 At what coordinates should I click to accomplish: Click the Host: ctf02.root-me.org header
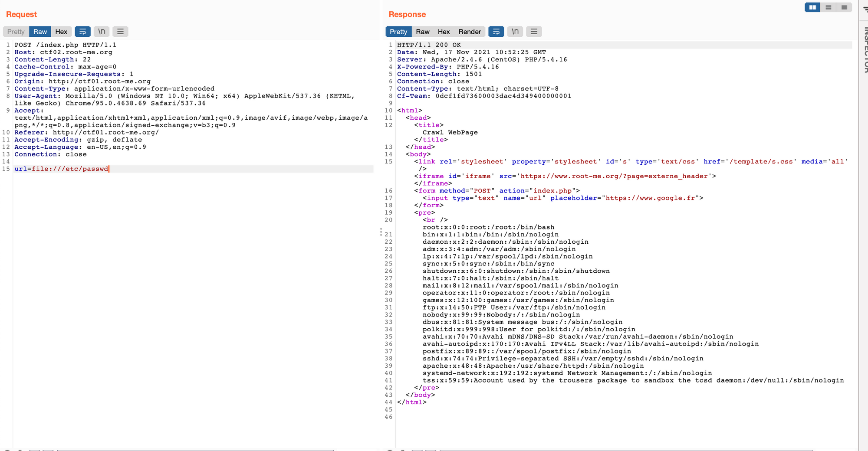coord(63,52)
